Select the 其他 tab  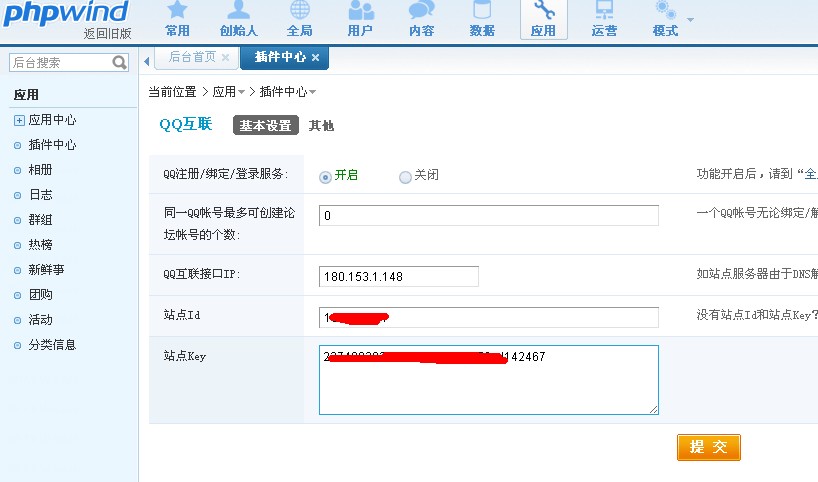click(321, 126)
